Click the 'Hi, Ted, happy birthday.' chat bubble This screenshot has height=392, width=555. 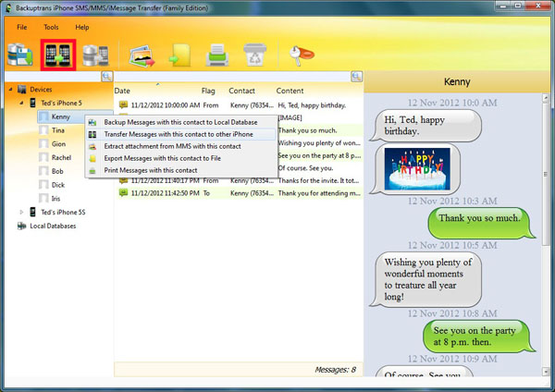click(x=426, y=126)
